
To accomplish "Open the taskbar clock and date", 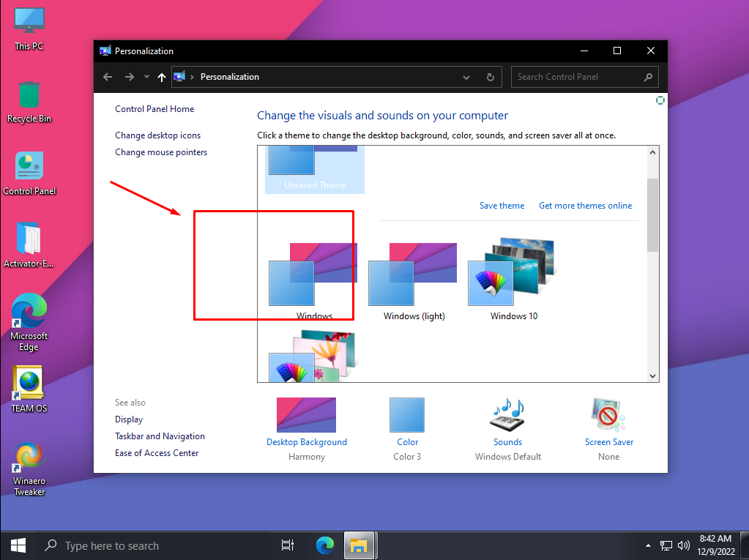I will [715, 545].
